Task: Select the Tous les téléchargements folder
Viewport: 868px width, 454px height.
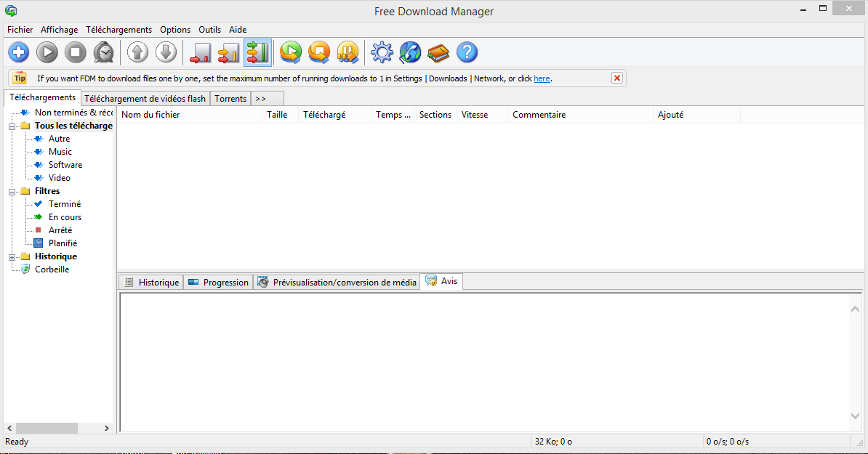Action: pos(73,126)
